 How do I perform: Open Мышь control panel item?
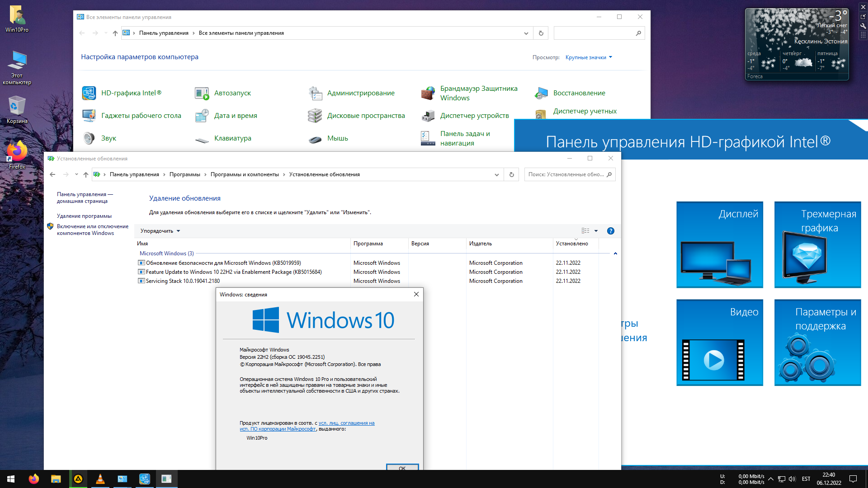point(328,138)
